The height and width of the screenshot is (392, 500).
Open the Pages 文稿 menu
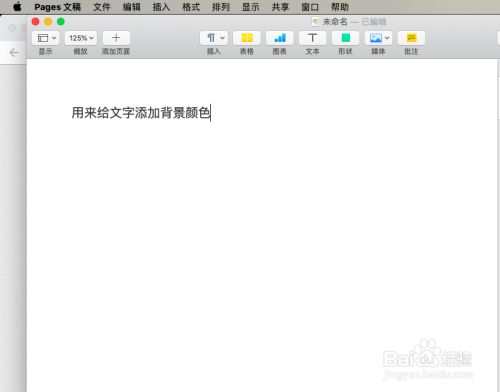(x=58, y=7)
